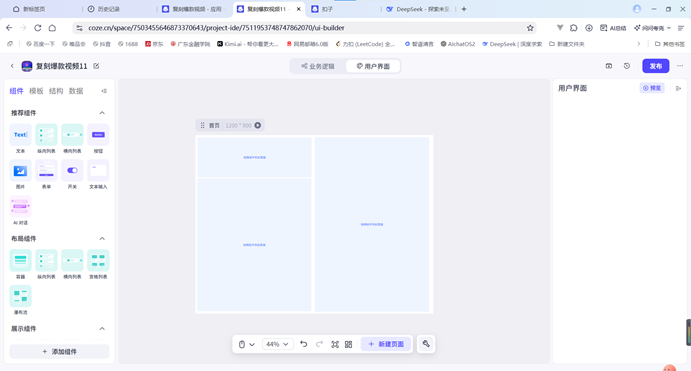Click the 发布 publish button
This screenshot has width=691, height=371.
656,66
